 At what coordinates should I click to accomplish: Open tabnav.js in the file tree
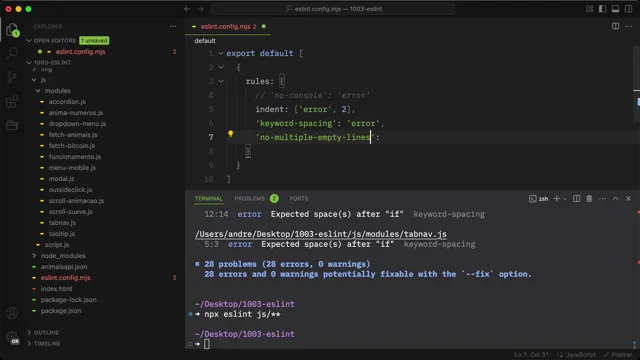tap(62, 222)
